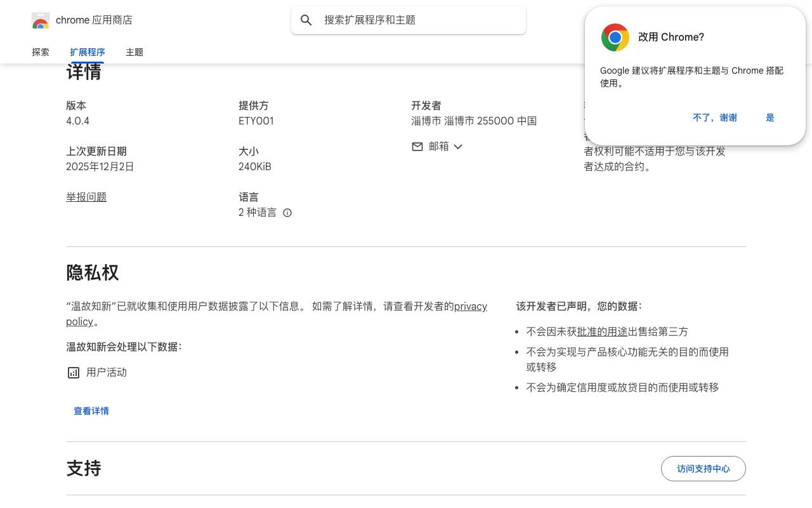Click the 不会为确定信用度或放贷目的而使用或转移 item
The height and width of the screenshot is (508, 812).
[x=622, y=387]
